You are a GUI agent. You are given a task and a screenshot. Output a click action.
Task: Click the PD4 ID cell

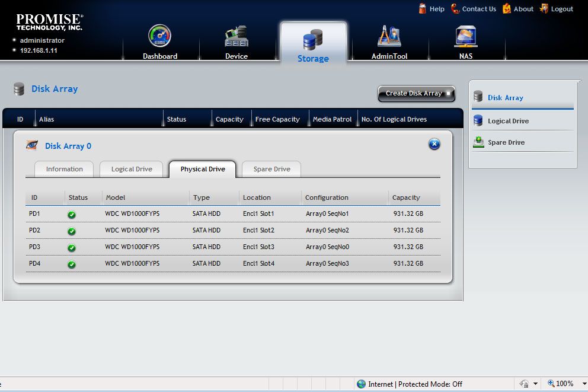[x=34, y=263]
